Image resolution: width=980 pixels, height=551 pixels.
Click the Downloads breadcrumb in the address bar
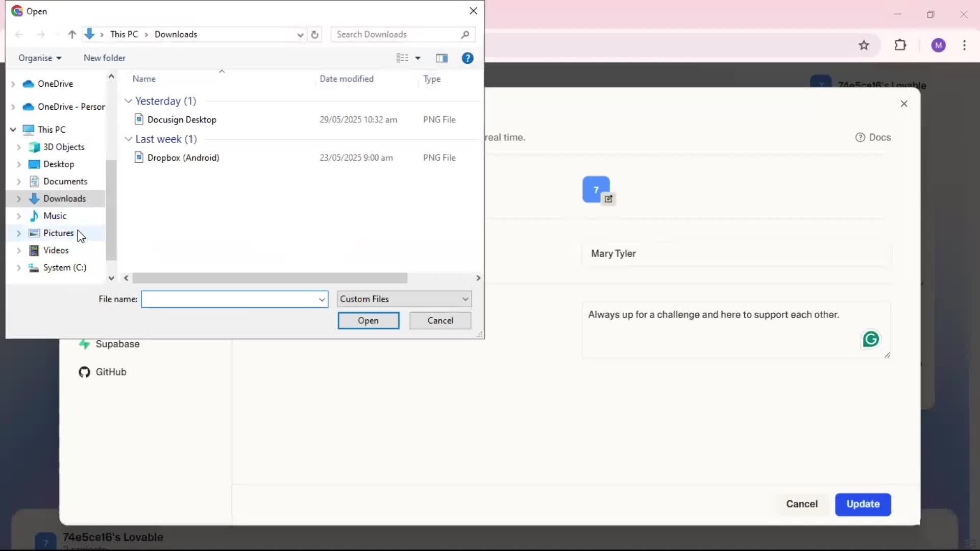pyautogui.click(x=176, y=34)
